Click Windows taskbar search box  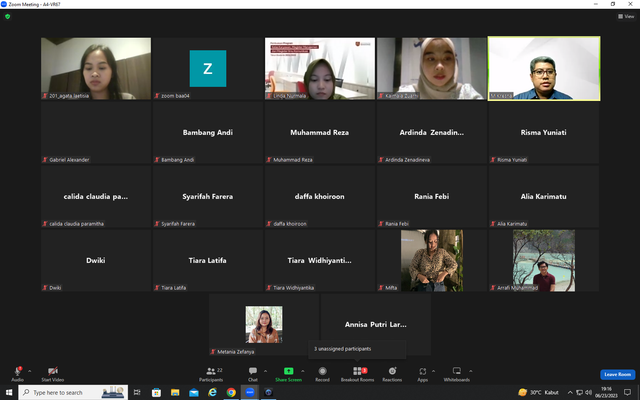[x=73, y=392]
